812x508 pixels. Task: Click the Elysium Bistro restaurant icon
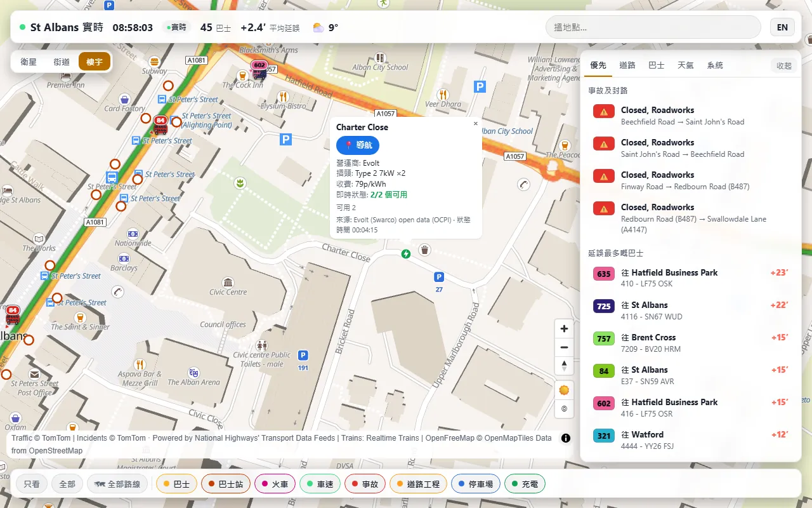click(x=283, y=96)
